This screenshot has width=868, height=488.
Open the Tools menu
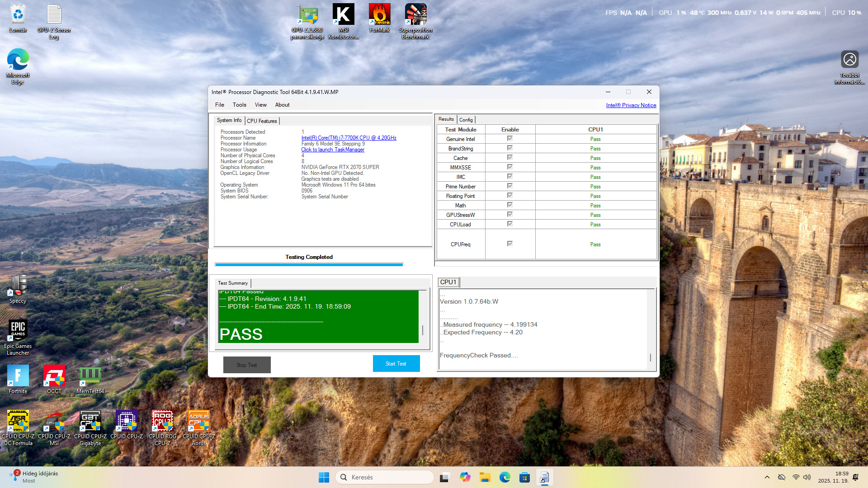239,105
